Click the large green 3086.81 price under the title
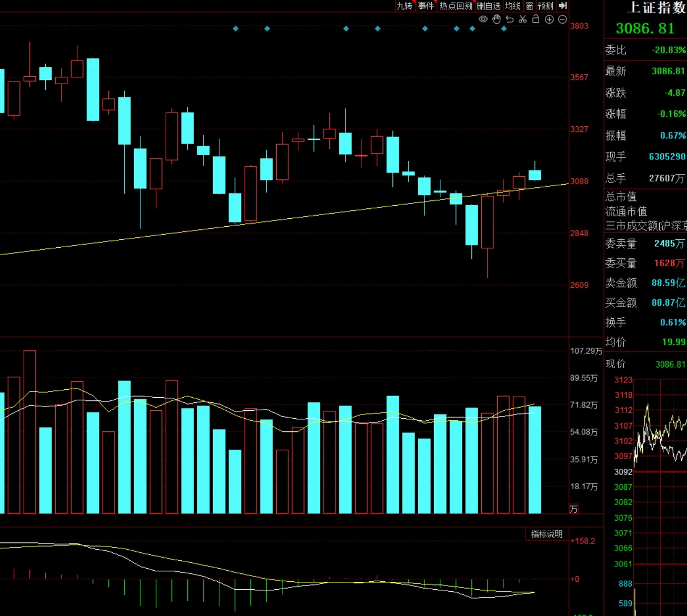This screenshot has width=687, height=616. 645,28
